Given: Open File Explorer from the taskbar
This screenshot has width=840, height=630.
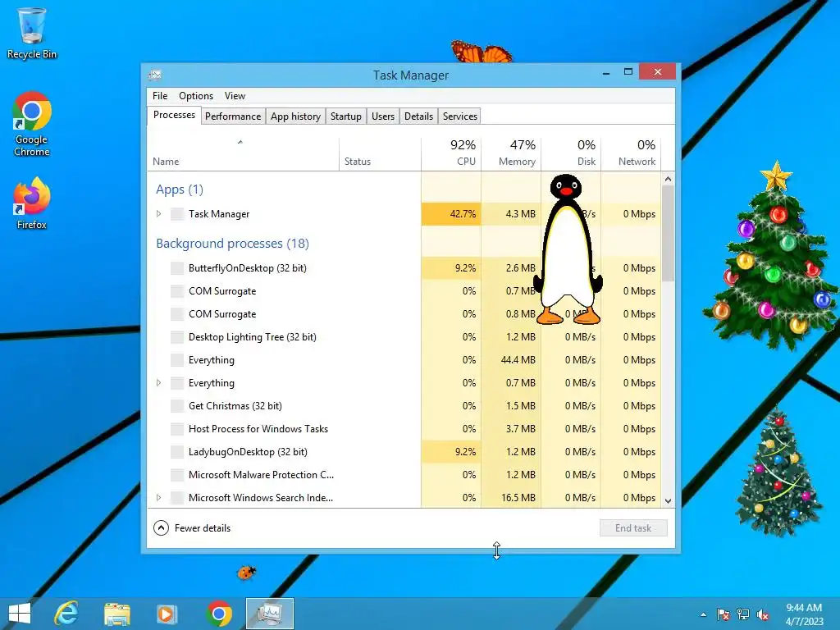Looking at the screenshot, I should [x=117, y=614].
